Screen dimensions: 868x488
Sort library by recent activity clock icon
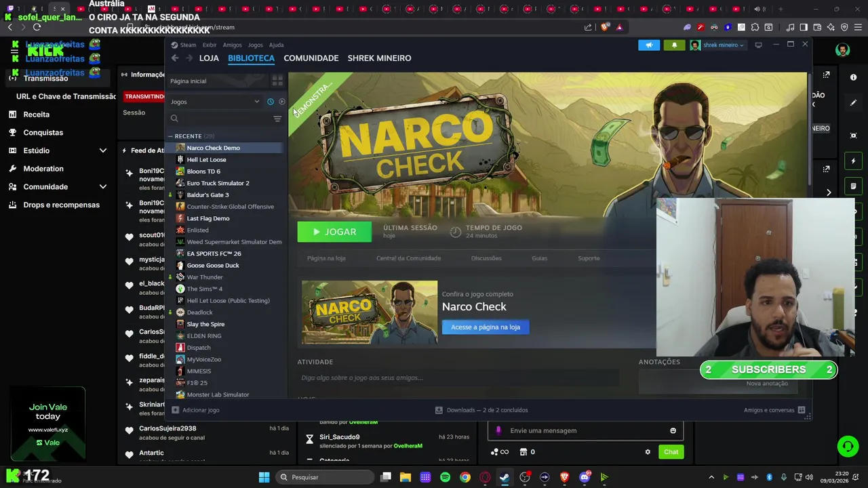(270, 102)
